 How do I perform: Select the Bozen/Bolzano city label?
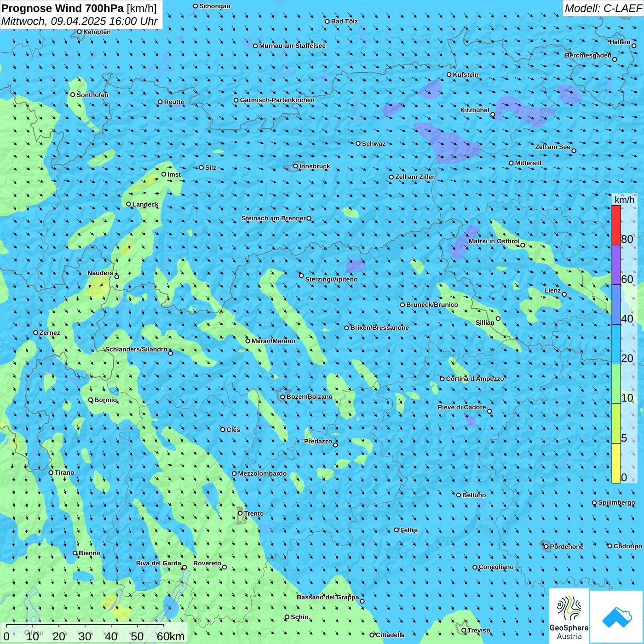(x=309, y=397)
